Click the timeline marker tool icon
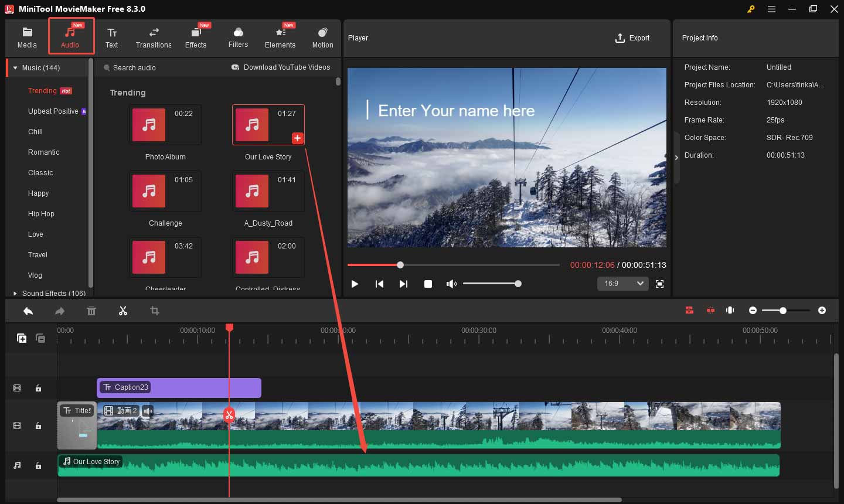This screenshot has width=844, height=504. 730,311
